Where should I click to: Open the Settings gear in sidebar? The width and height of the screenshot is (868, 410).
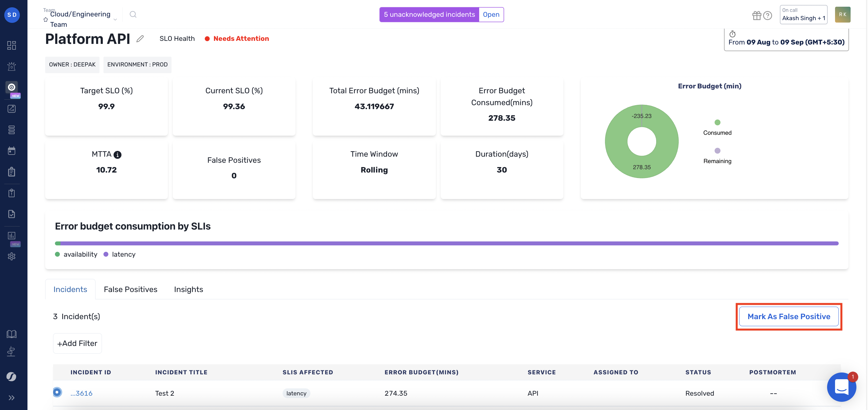click(12, 256)
